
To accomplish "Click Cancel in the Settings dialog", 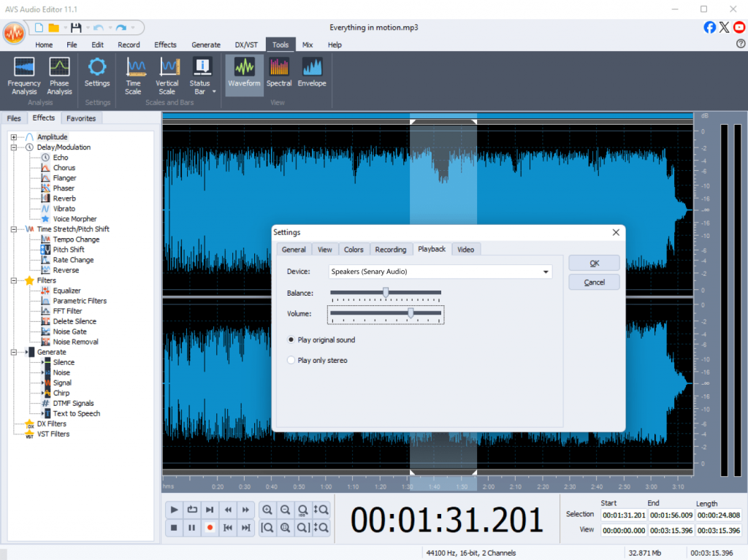I will (594, 283).
